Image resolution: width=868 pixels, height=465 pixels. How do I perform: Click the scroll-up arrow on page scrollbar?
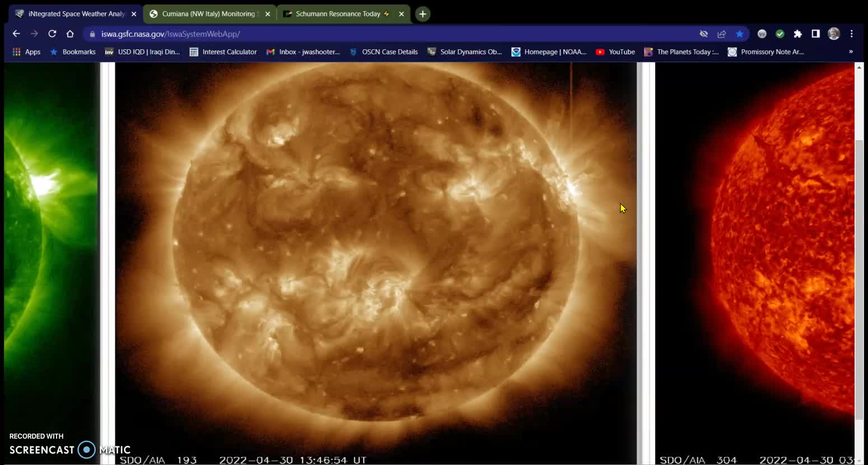pos(859,67)
